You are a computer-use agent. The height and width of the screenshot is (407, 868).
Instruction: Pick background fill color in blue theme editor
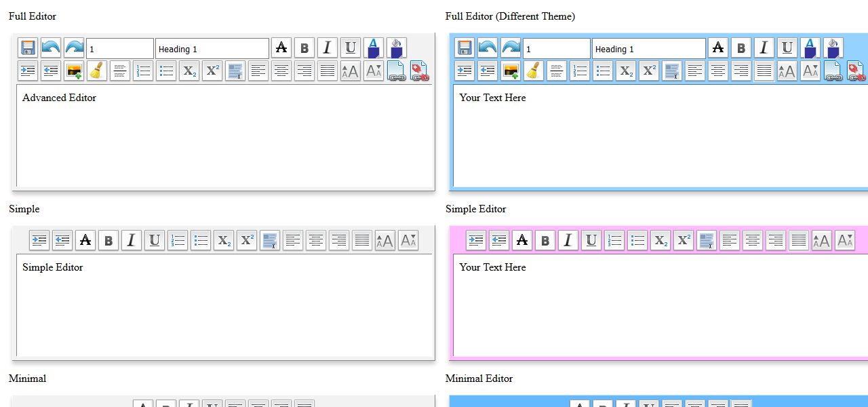833,48
